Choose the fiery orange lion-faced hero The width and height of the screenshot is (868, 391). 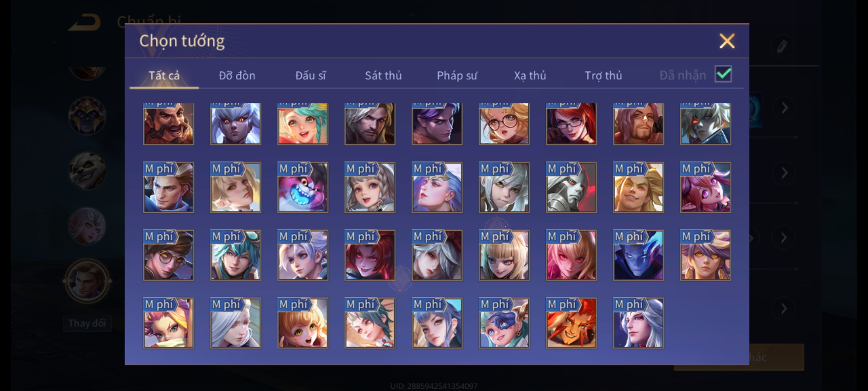click(x=571, y=323)
